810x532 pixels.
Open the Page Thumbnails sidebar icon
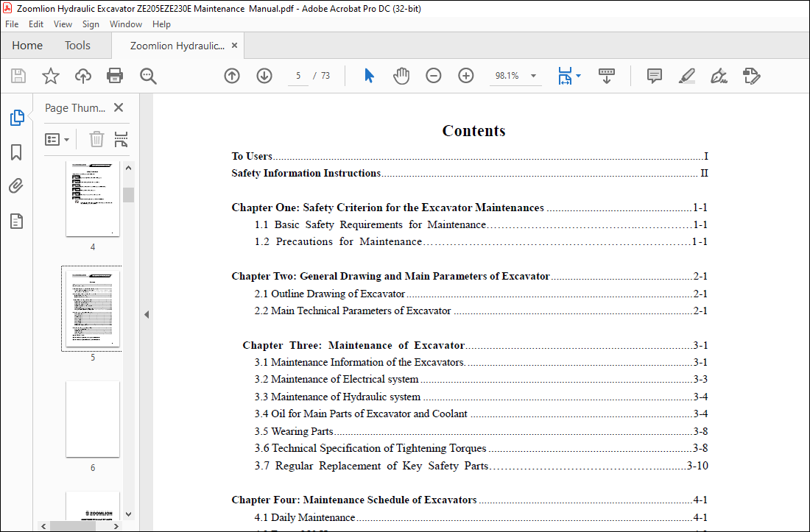17,118
